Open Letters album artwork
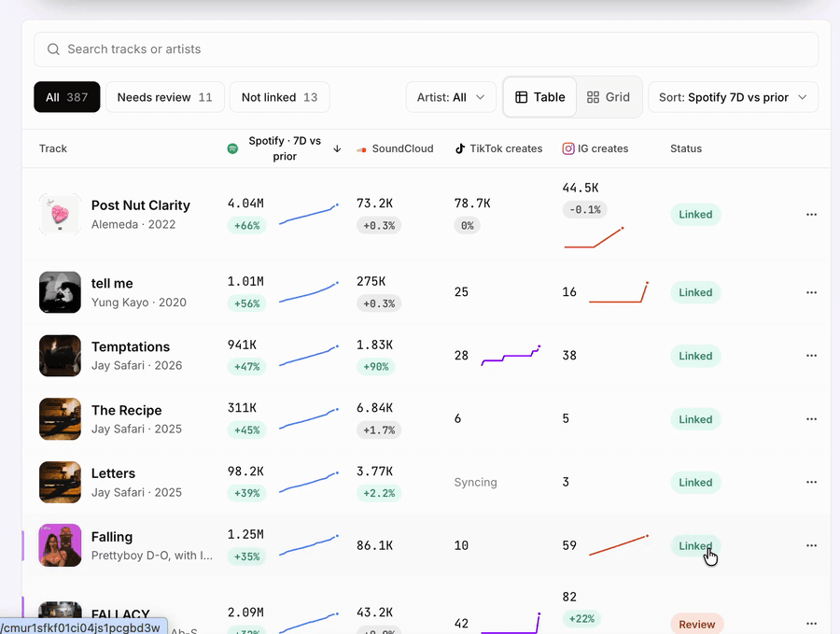The image size is (840, 634). click(60, 483)
